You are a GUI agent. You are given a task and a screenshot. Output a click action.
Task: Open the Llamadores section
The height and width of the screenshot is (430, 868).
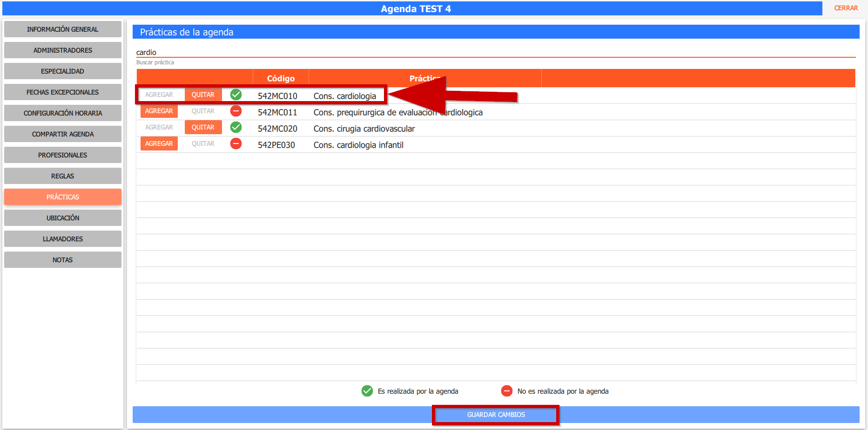62,239
